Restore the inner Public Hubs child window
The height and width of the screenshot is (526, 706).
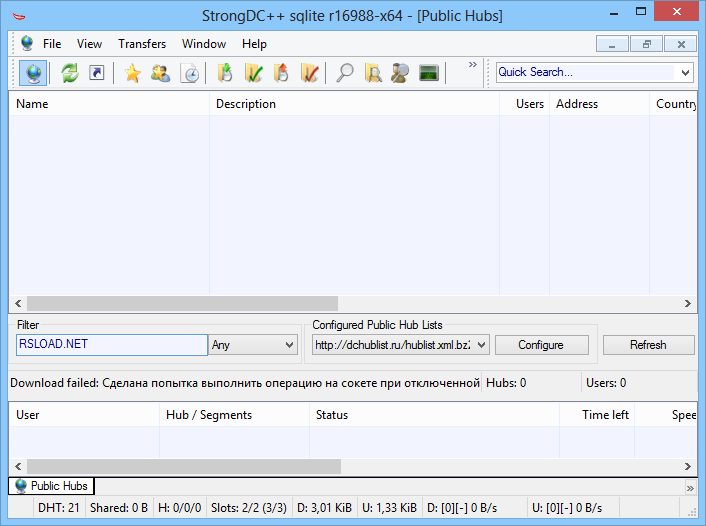pos(647,44)
